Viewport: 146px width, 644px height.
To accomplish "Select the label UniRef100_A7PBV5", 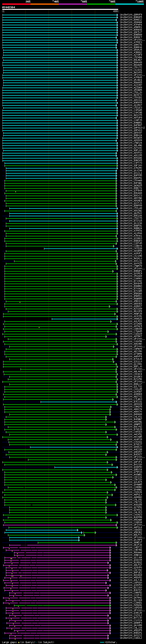I will coord(131,78).
